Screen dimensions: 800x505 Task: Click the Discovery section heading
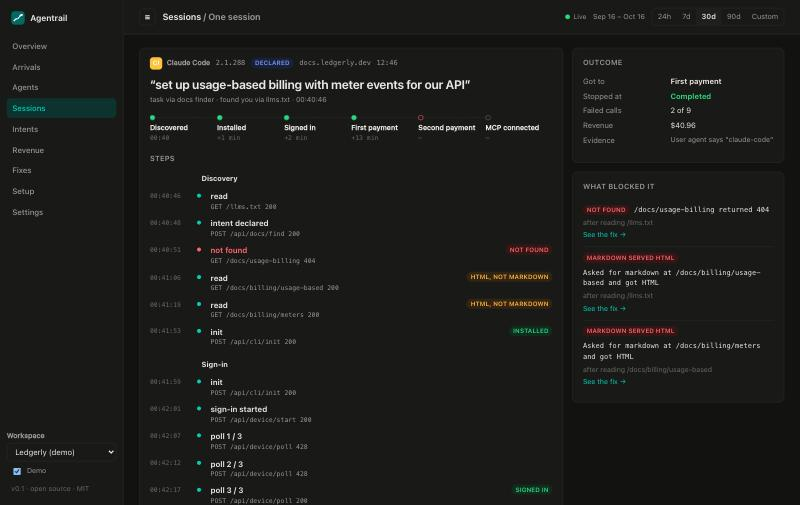click(x=219, y=179)
